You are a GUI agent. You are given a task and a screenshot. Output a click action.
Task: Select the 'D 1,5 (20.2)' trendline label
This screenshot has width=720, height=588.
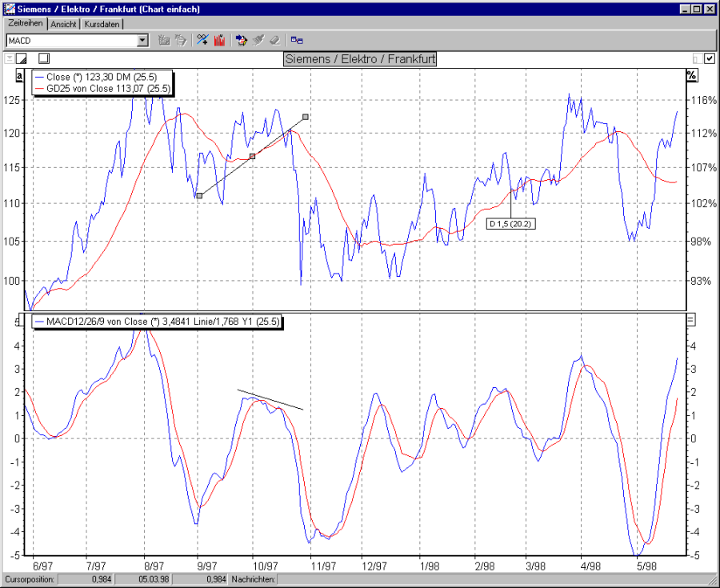pos(511,224)
